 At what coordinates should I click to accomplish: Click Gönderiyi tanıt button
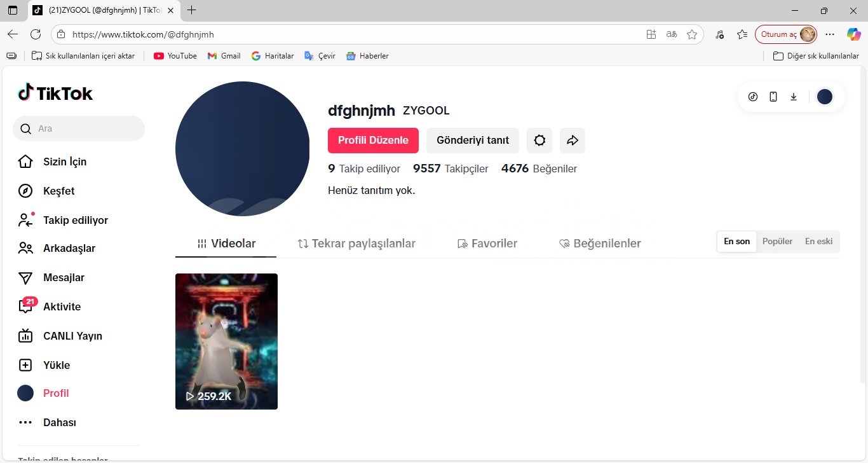pos(473,141)
